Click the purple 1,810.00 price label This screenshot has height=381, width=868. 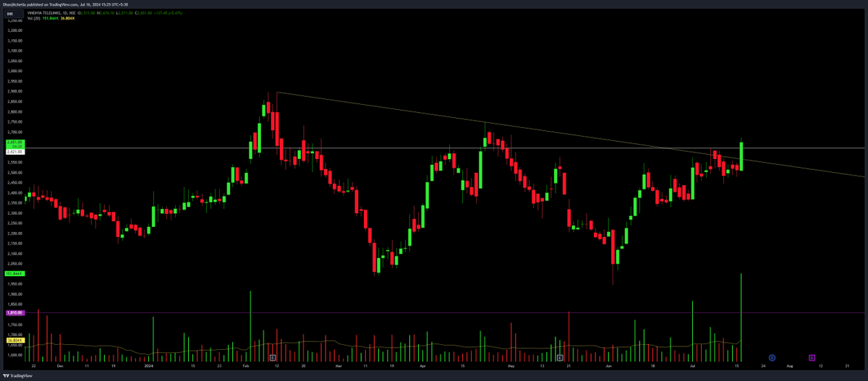pos(15,313)
